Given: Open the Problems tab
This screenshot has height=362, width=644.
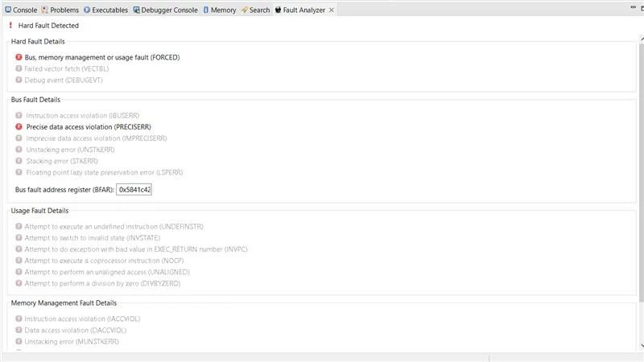Looking at the screenshot, I should [60, 10].
